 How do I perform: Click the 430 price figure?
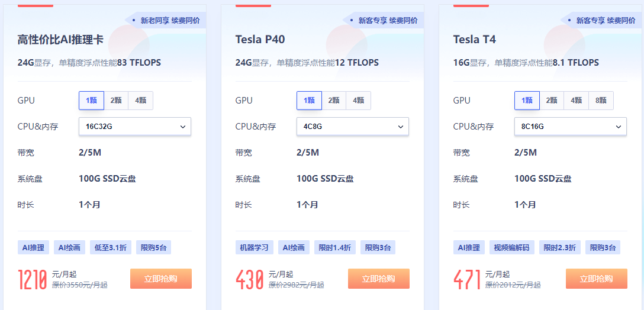coord(249,280)
